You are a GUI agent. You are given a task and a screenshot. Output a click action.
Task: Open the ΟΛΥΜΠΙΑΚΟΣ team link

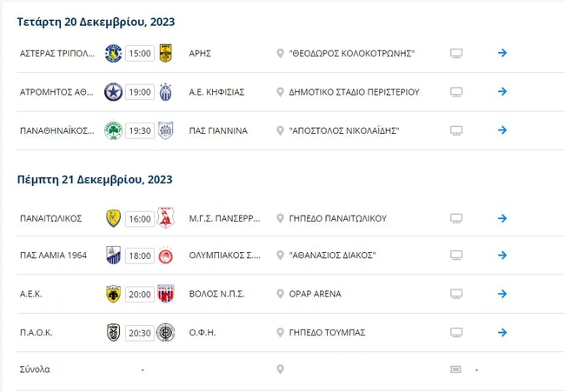point(223,256)
